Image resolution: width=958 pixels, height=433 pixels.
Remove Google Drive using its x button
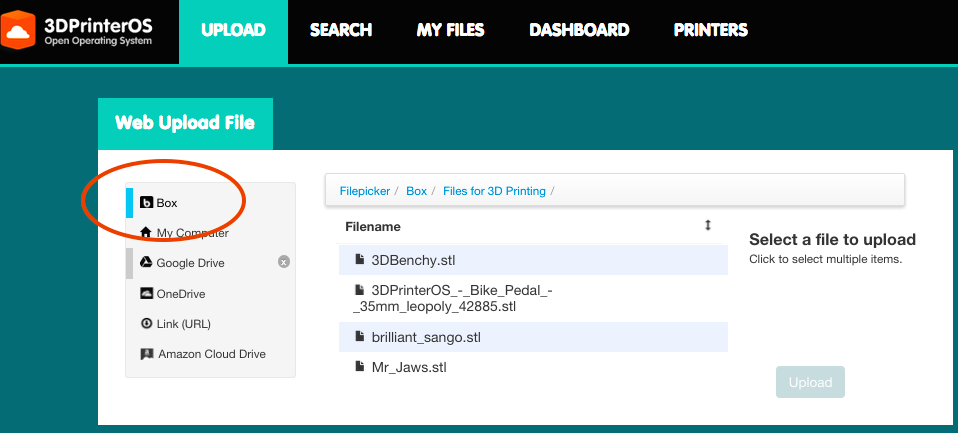(x=283, y=262)
